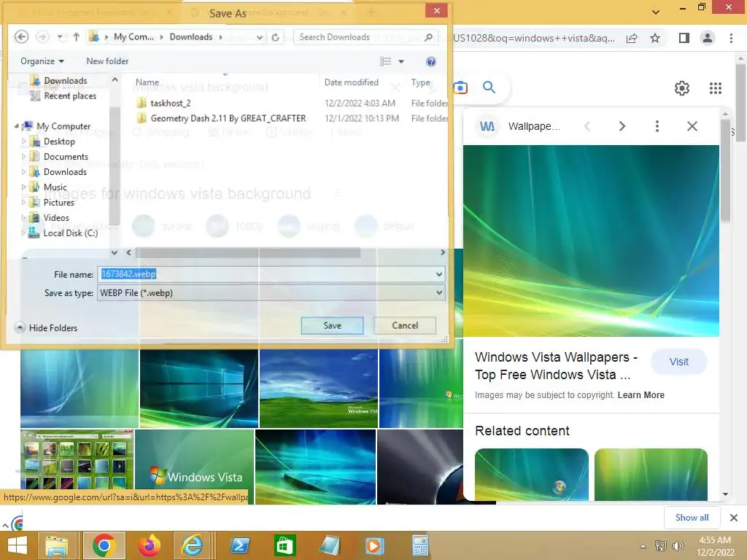Screen dimensions: 747x560
Task: Select Geometry Dash 2.11 By GREAT_CRAFTER folder
Action: 228,118
